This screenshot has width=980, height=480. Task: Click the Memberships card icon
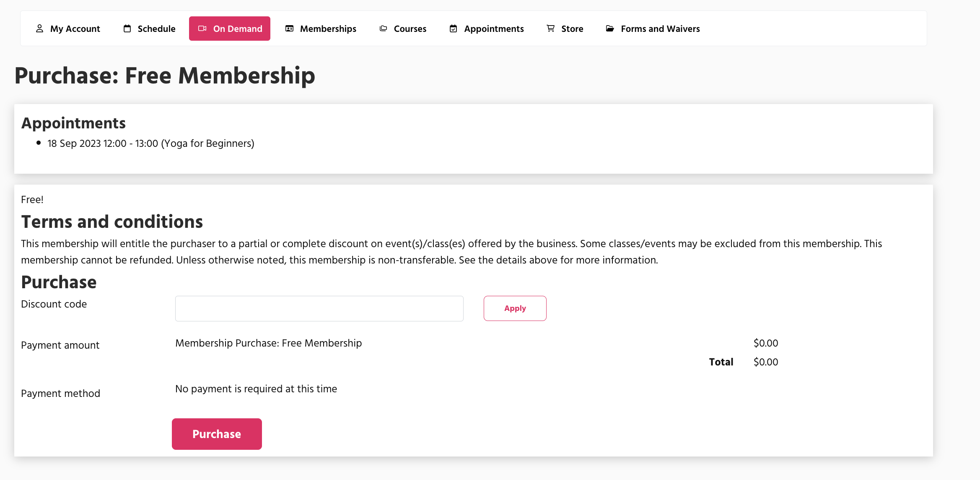(x=289, y=29)
